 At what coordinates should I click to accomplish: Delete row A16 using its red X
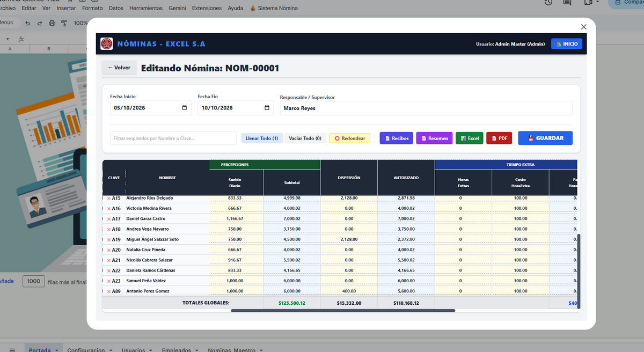click(108, 208)
